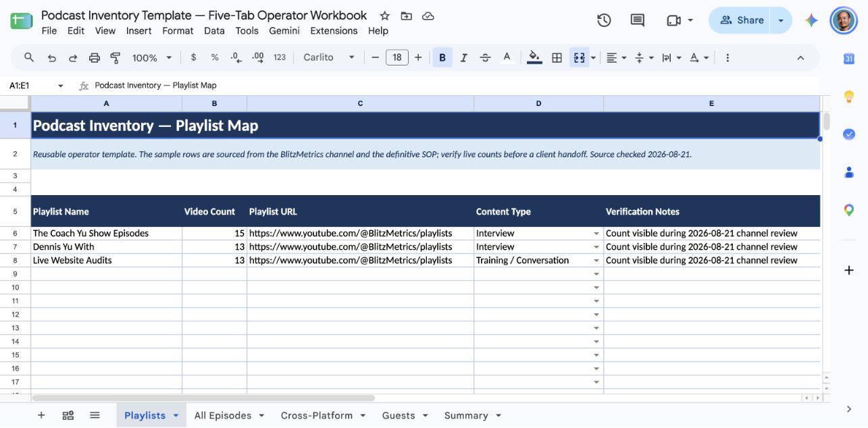
Task: Undo the last action
Action: click(51, 58)
